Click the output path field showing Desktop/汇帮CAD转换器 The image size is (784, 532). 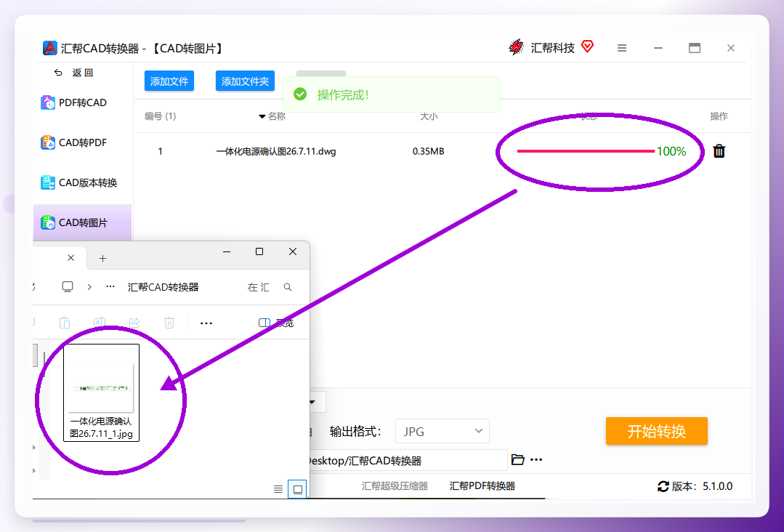[x=408, y=461]
